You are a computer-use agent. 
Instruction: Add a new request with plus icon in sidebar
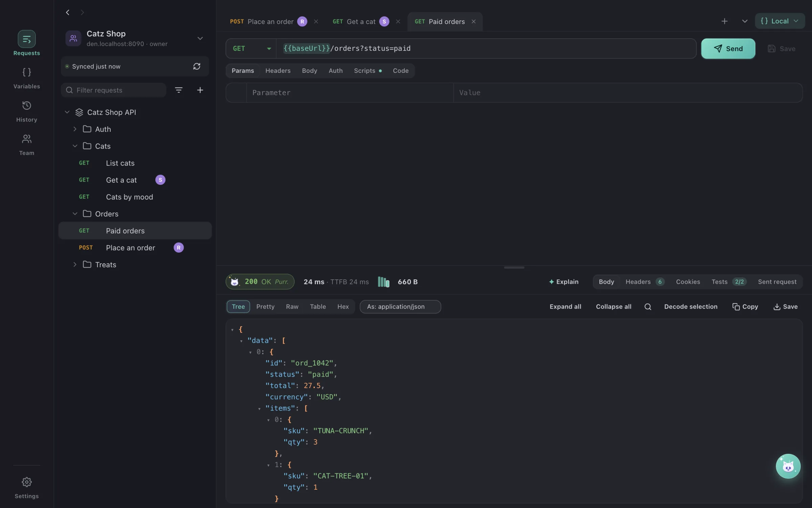tap(200, 90)
